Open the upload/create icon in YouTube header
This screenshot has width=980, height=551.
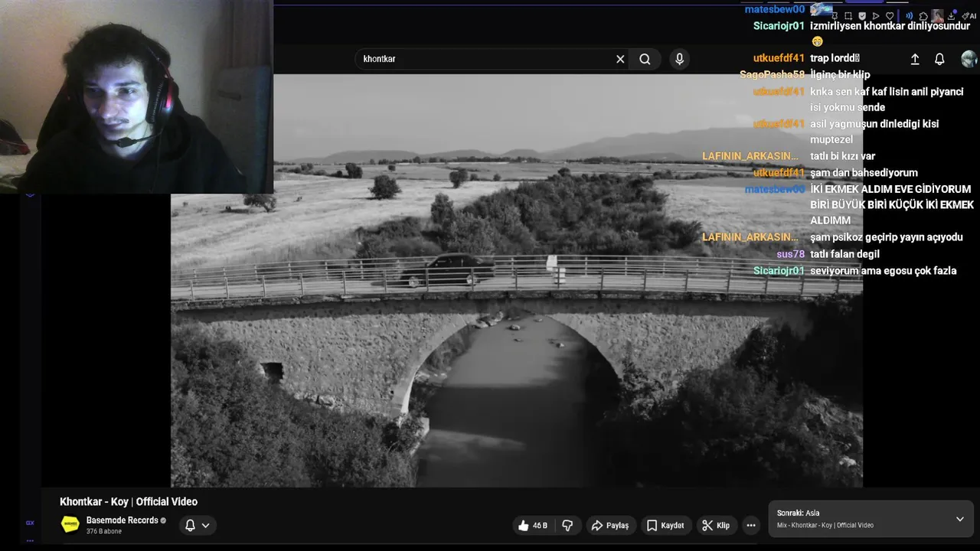[915, 59]
